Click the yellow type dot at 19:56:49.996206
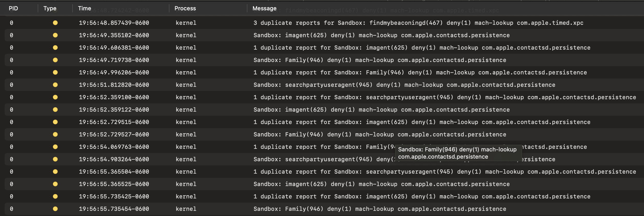This screenshot has height=216, width=644. tap(55, 72)
